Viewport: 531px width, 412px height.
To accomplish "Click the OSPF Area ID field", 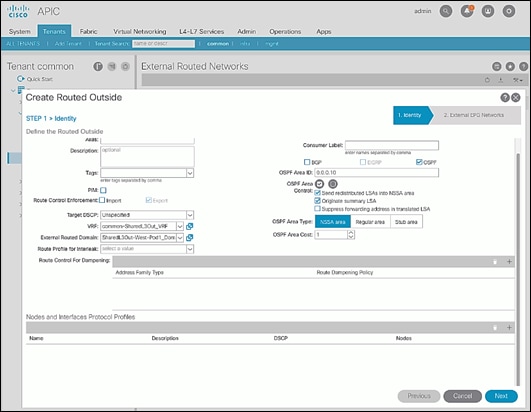I will [377, 173].
